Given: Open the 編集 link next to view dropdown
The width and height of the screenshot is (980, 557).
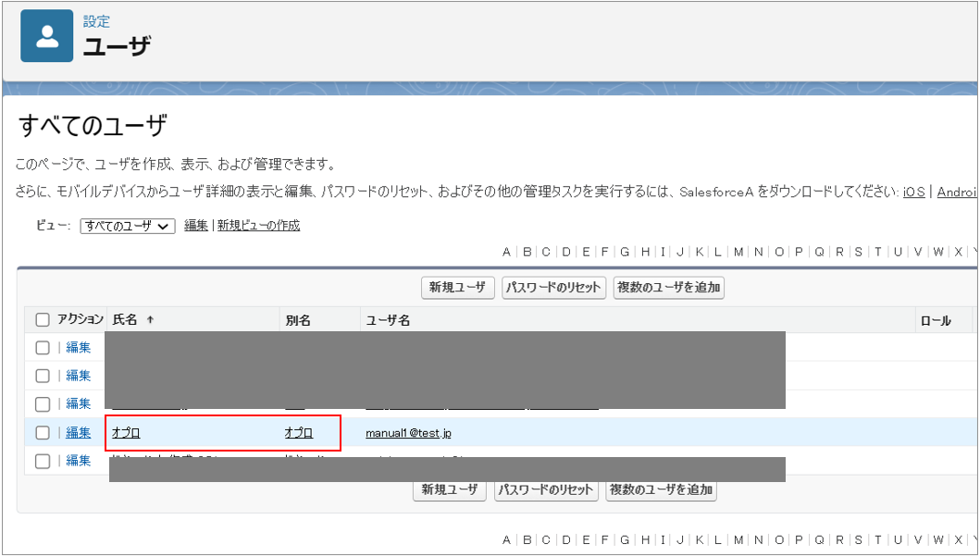Looking at the screenshot, I should pyautogui.click(x=196, y=225).
